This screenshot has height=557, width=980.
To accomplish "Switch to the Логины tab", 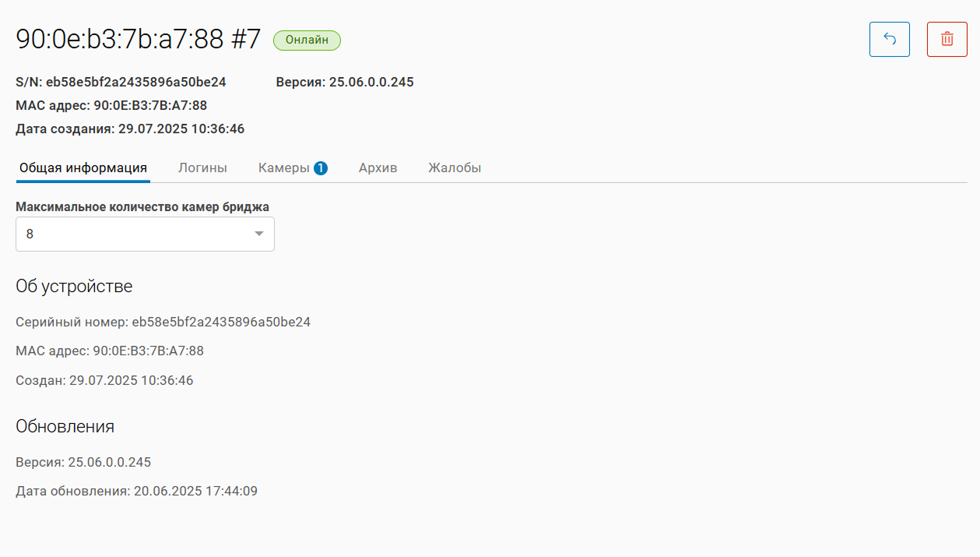I will coord(202,168).
